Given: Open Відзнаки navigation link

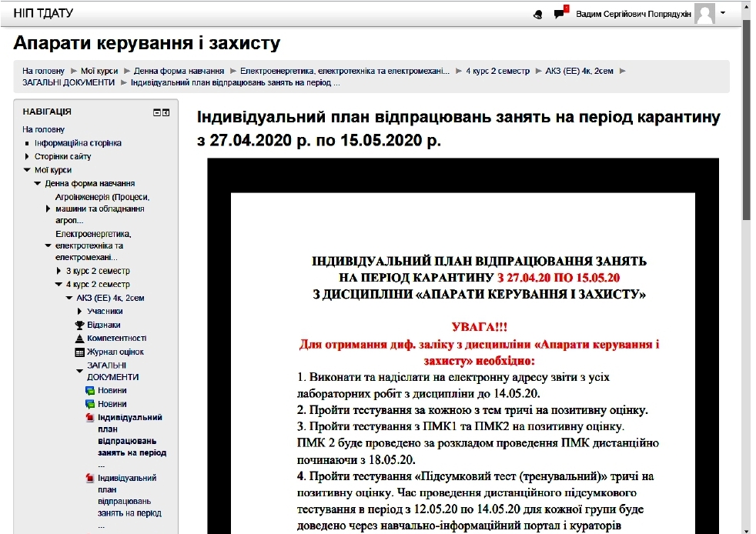Looking at the screenshot, I should [104, 325].
